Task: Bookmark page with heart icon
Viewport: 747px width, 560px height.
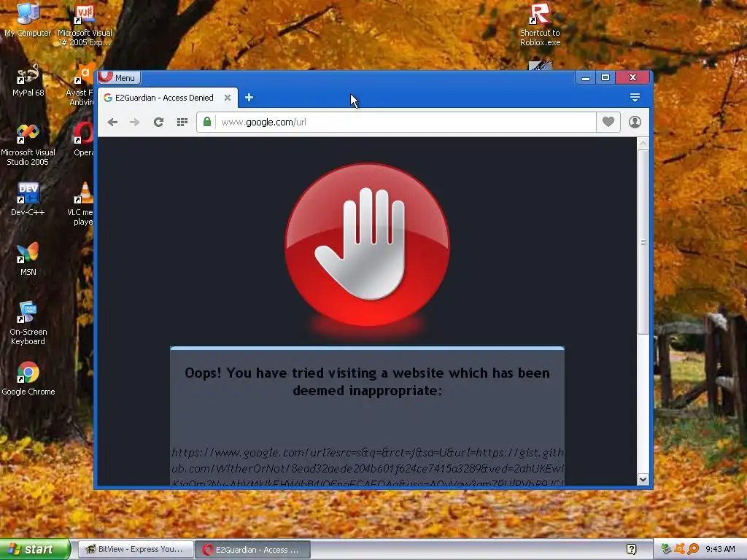Action: tap(608, 122)
